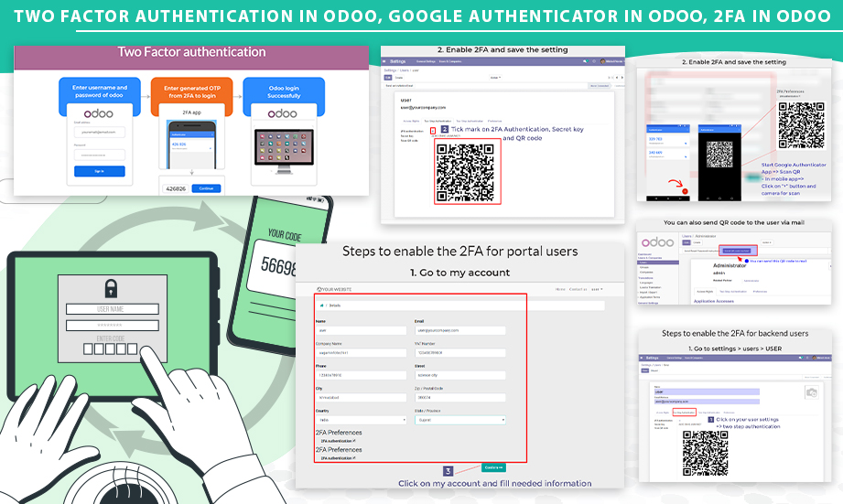The width and height of the screenshot is (843, 504).
Task: Click the user avatar in the Tick mark panel's navbar
Action: [x=602, y=61]
